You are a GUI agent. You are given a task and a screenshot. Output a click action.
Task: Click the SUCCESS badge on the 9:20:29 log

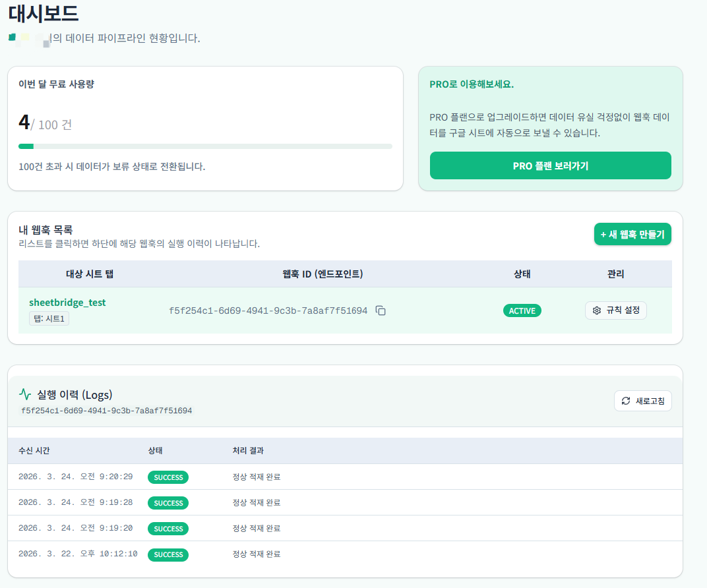[x=168, y=477]
